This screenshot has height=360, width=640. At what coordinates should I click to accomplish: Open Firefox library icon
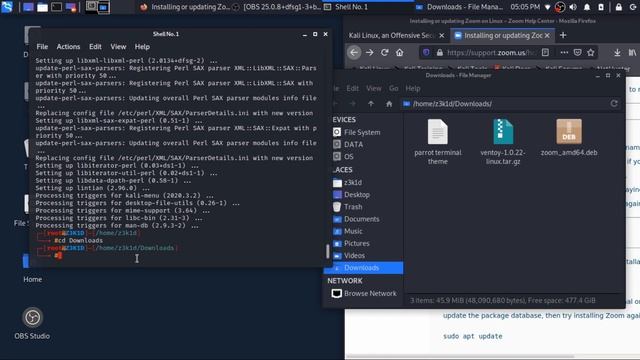[x=632, y=52]
